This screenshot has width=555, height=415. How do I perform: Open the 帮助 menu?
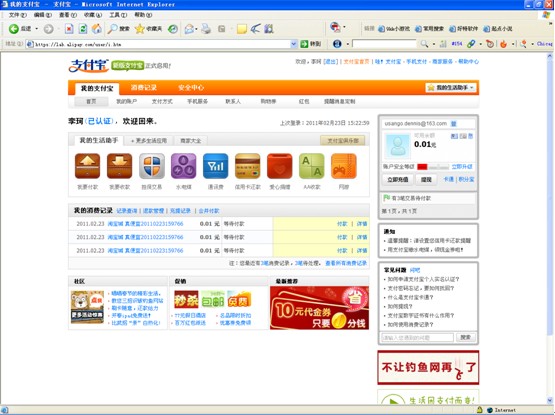[143, 15]
